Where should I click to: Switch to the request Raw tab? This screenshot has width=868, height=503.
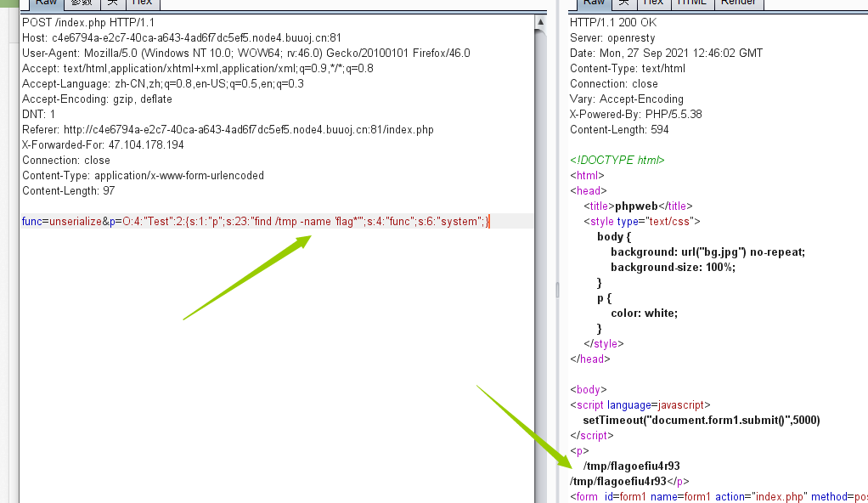46,3
